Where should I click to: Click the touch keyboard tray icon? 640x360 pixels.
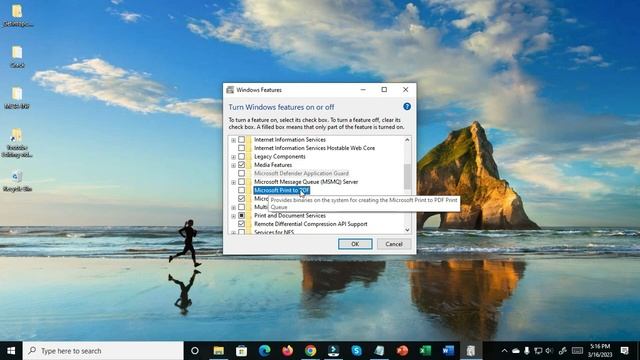(x=577, y=351)
